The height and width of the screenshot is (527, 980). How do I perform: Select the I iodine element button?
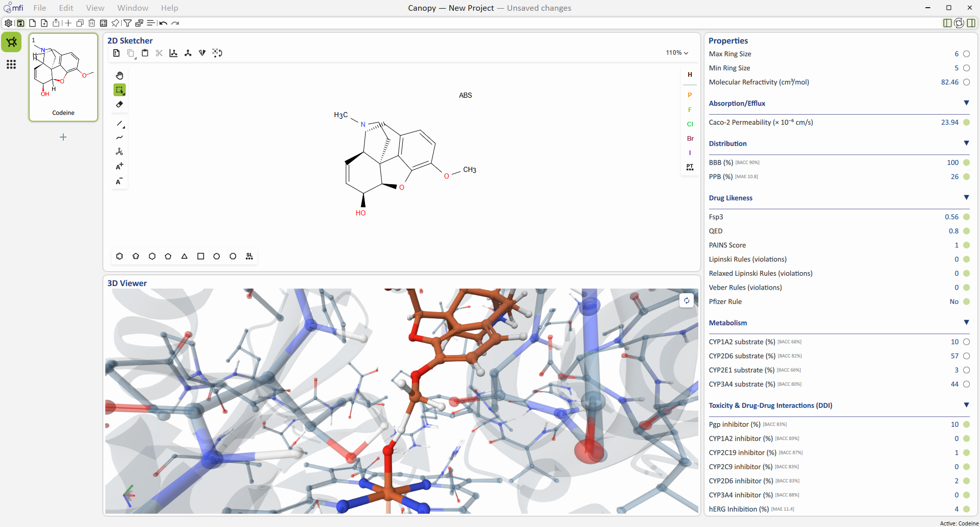pos(690,153)
